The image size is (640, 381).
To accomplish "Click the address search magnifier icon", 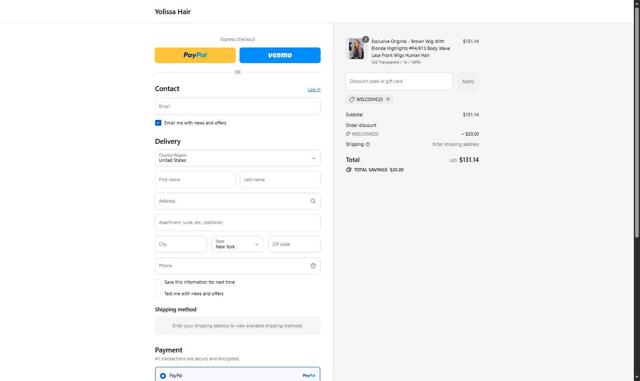I will pos(313,201).
